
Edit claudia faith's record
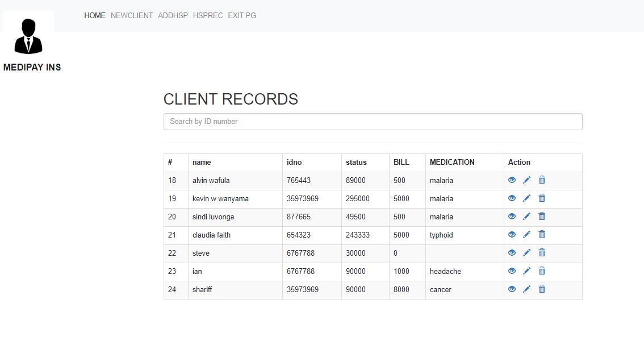click(x=526, y=234)
